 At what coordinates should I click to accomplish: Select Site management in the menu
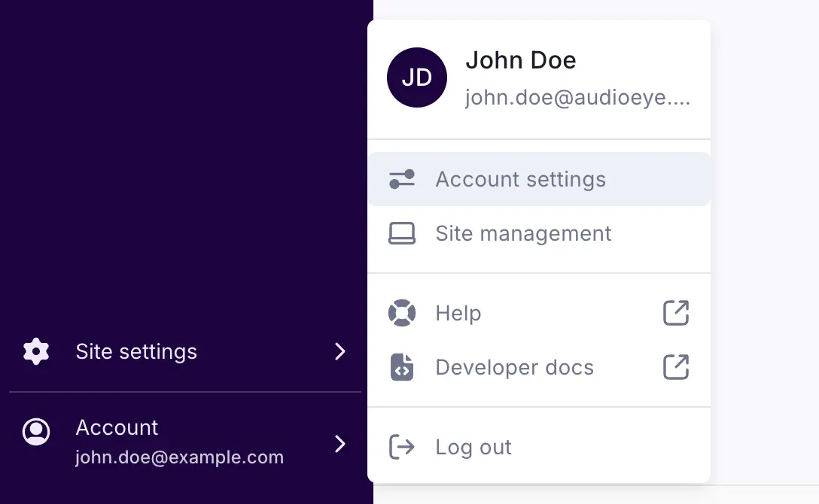pos(523,233)
